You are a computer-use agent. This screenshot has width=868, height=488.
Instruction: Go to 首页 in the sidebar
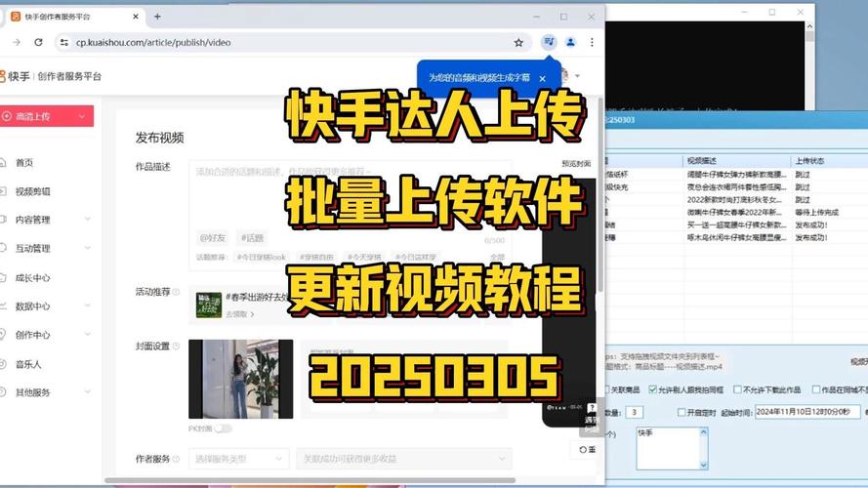pos(24,163)
